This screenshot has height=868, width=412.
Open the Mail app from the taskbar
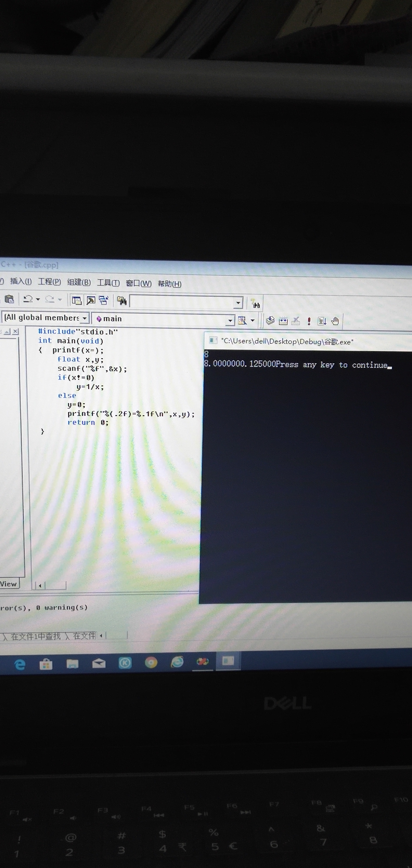99,664
